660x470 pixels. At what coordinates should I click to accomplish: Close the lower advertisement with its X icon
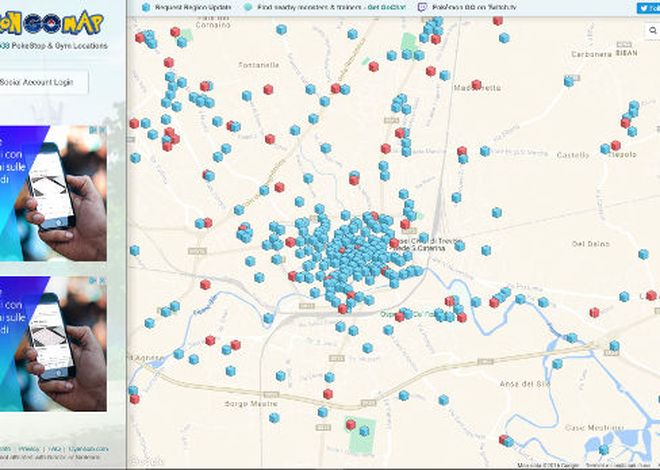102,280
